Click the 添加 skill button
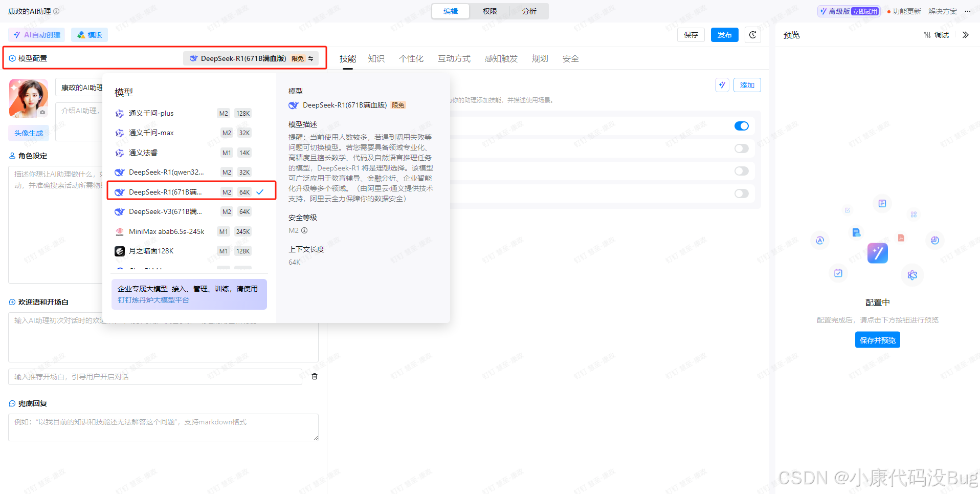This screenshot has height=494, width=980. 747,85
